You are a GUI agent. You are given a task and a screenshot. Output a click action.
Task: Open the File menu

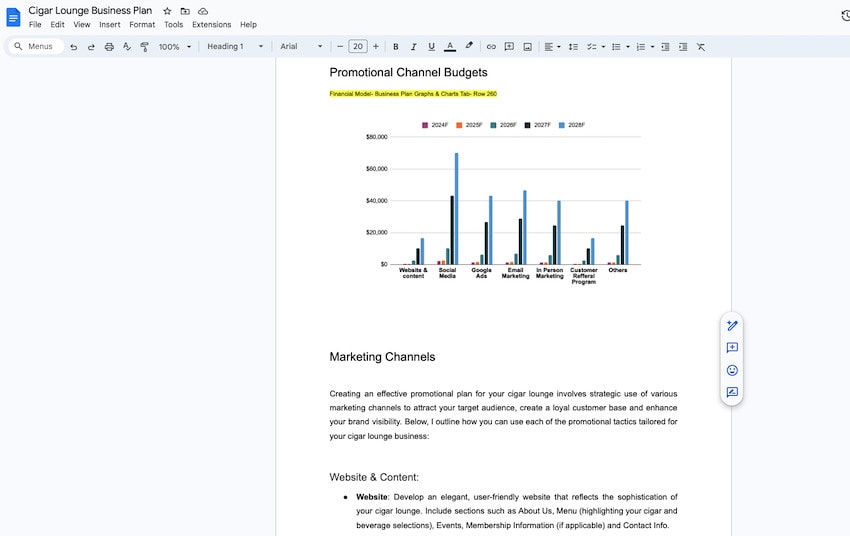tap(35, 24)
